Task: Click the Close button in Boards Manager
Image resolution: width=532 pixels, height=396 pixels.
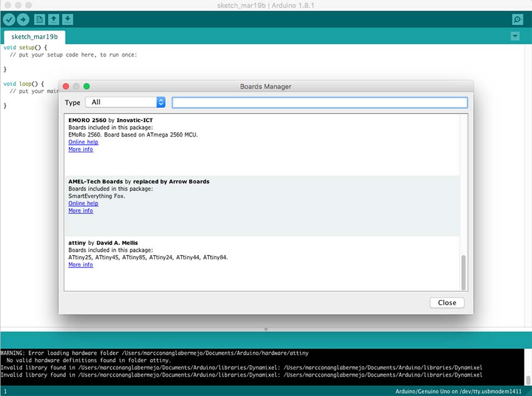Action: [447, 303]
